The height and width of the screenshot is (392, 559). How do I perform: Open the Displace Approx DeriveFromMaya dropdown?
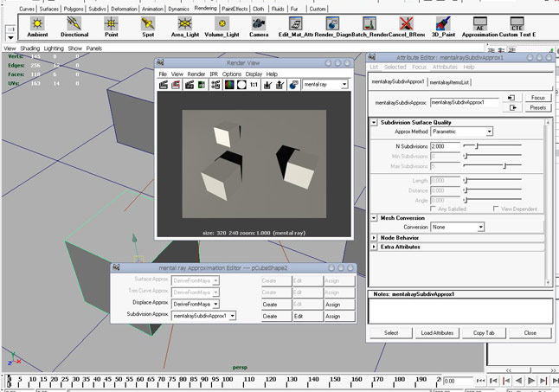click(196, 305)
